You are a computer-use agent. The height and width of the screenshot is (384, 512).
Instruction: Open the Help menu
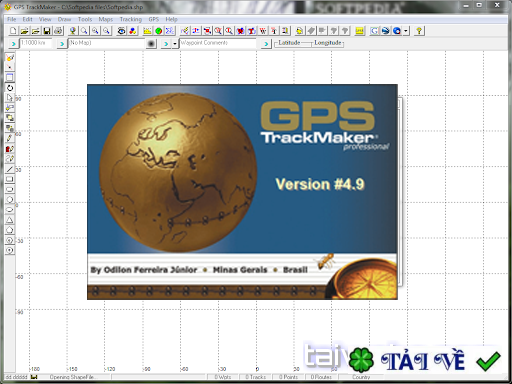point(171,19)
